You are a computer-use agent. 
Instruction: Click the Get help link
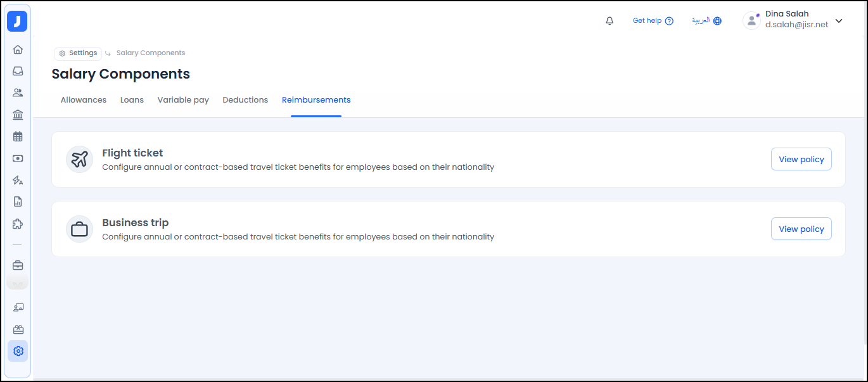[x=653, y=21]
